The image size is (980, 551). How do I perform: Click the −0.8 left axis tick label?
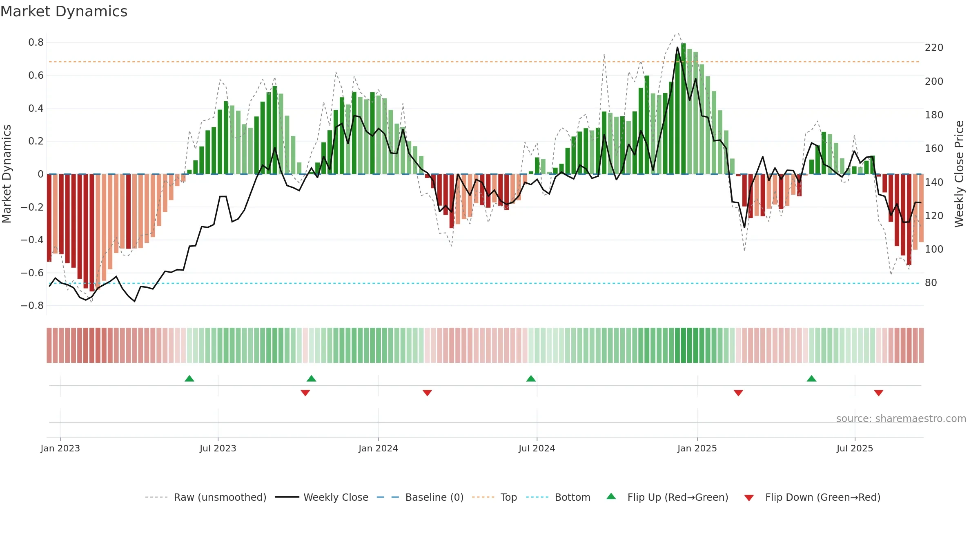pos(32,306)
